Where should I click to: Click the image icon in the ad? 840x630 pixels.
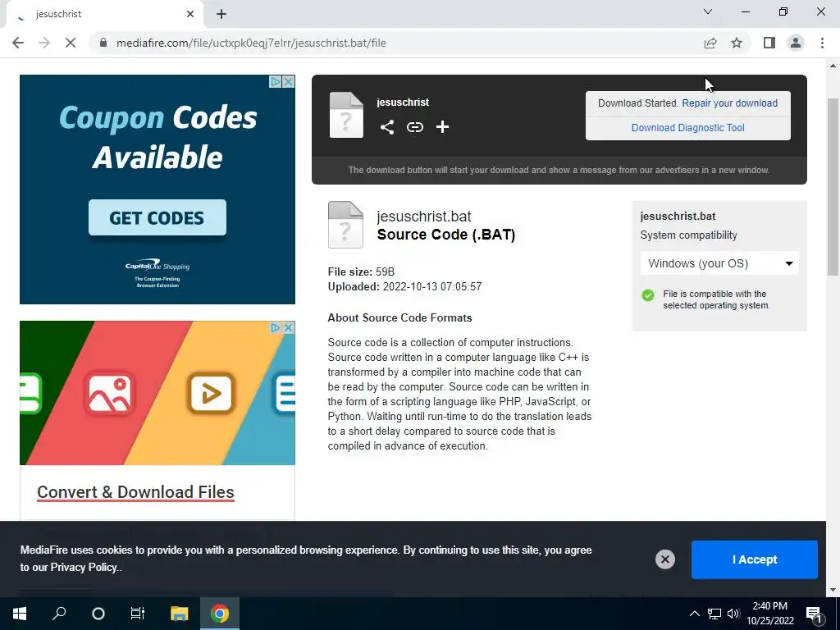110,394
